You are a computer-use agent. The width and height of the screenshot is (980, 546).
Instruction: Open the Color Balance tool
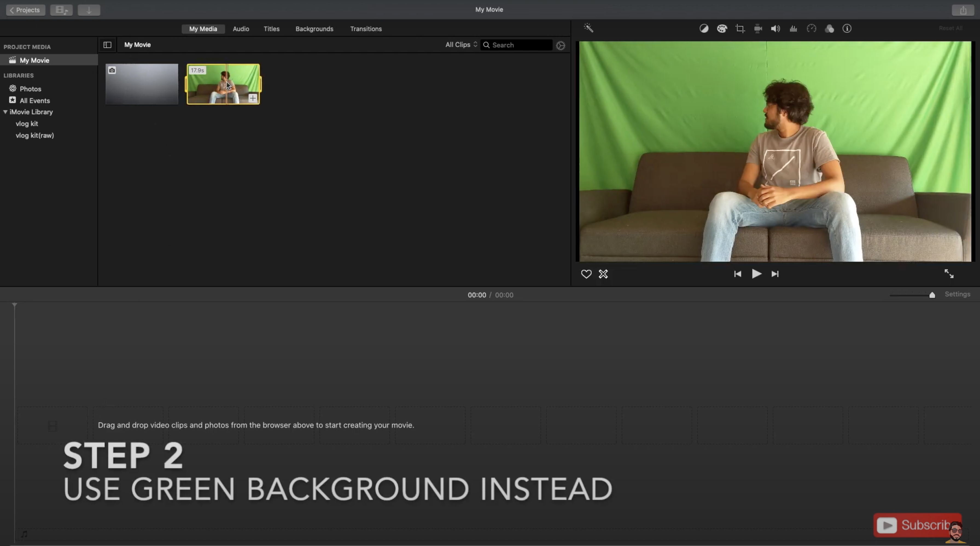[x=704, y=28]
